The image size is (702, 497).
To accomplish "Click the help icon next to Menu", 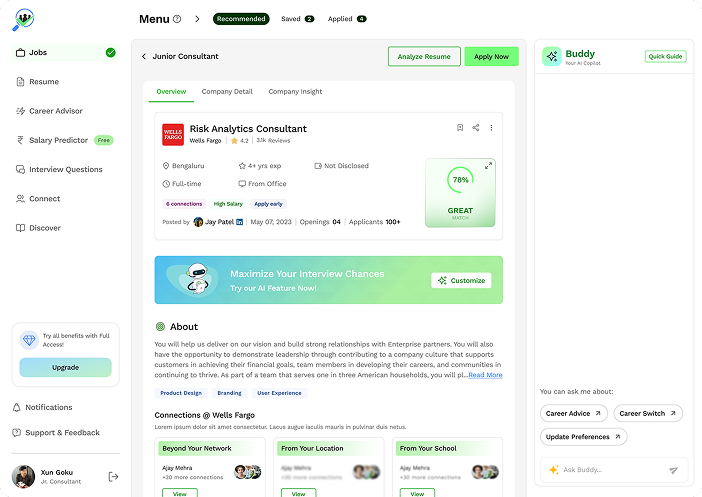I will pyautogui.click(x=177, y=19).
